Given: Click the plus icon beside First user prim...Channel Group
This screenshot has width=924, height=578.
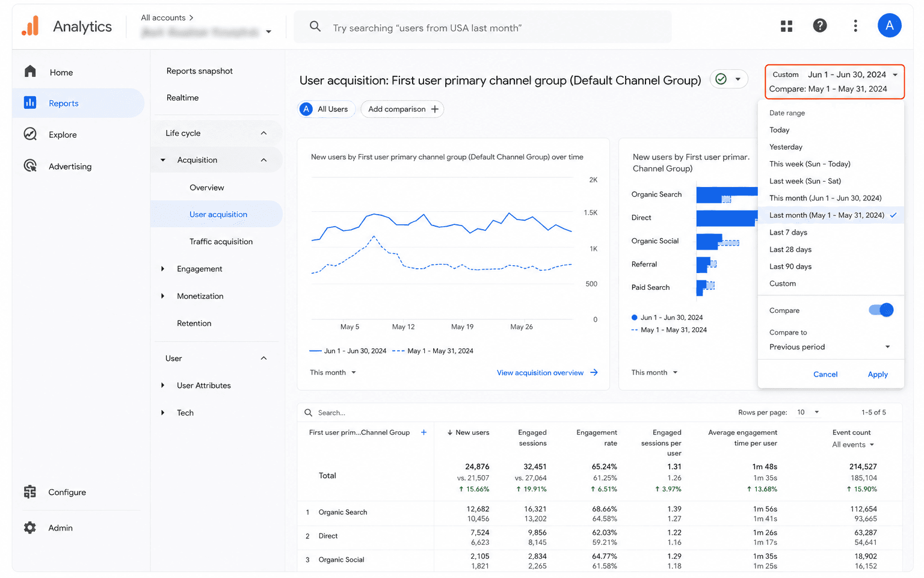Looking at the screenshot, I should (x=423, y=432).
